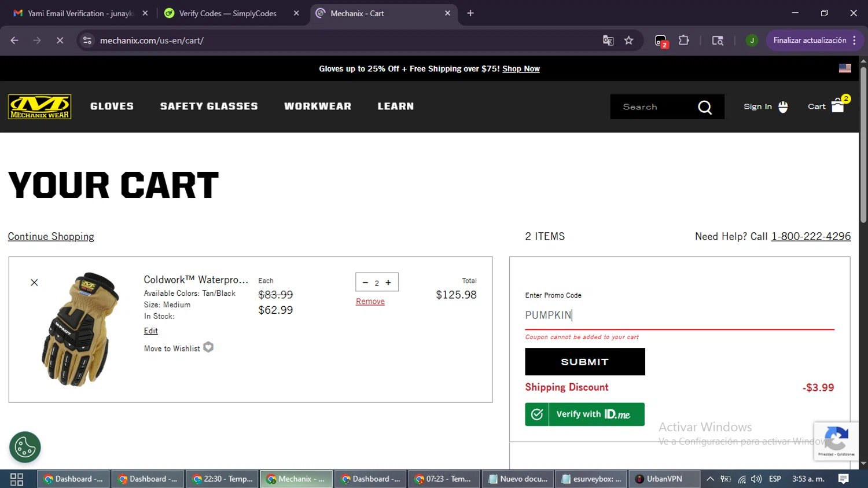Viewport: 868px width, 488px height.
Task: Click the Shop Now banner link
Action: click(521, 69)
